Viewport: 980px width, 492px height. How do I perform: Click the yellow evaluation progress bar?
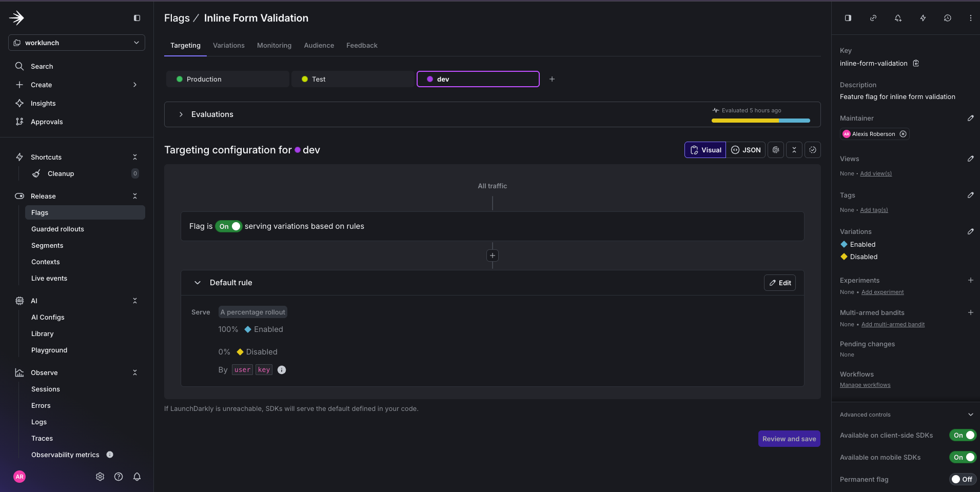point(744,121)
